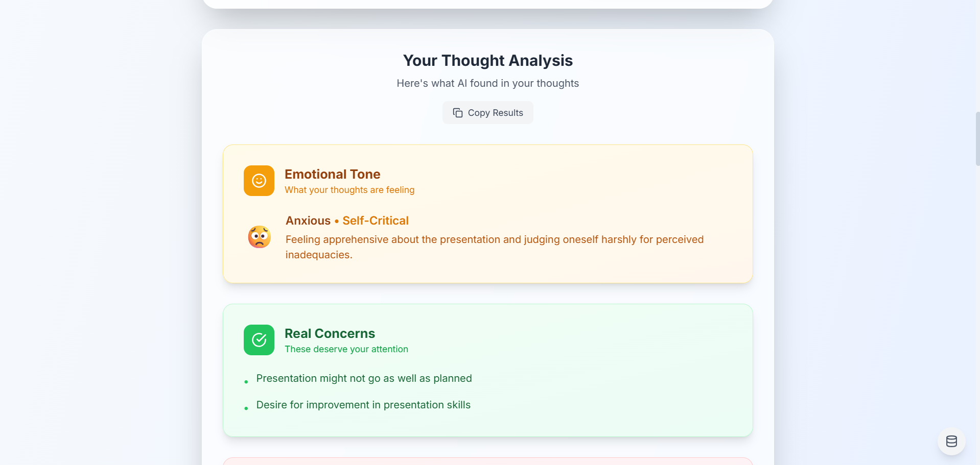Click 'Presentation might not go as well' concern

(364, 378)
